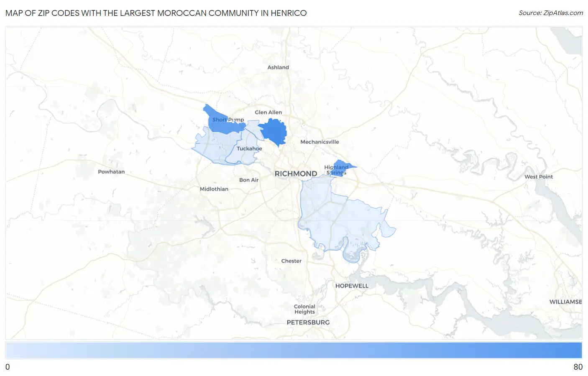
Task: Select the dark blue region below Glen Allen
Action: point(274,132)
